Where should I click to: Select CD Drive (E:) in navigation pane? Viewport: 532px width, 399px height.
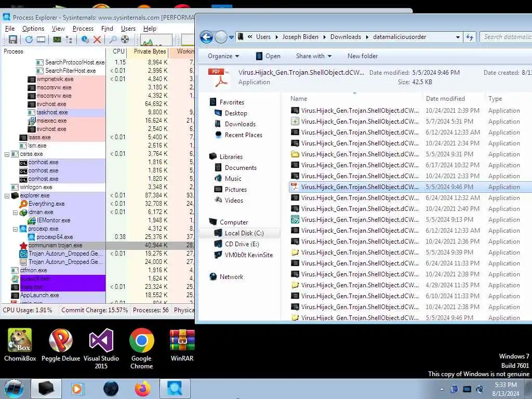242,244
